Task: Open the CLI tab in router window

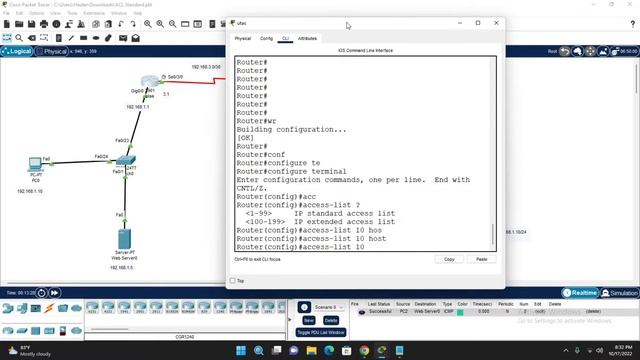Action: click(x=285, y=38)
